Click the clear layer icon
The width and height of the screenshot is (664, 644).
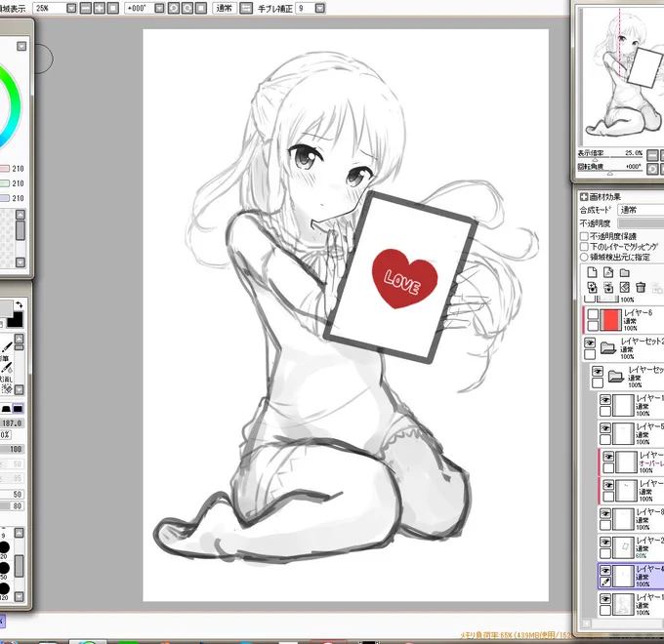(x=625, y=288)
